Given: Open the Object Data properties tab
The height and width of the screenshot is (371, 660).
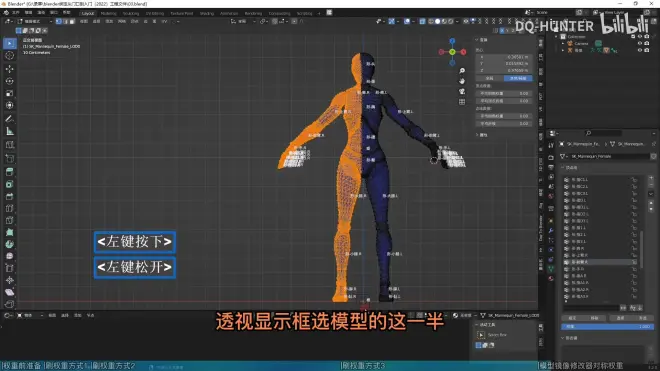Looking at the screenshot, I should coord(551,269).
